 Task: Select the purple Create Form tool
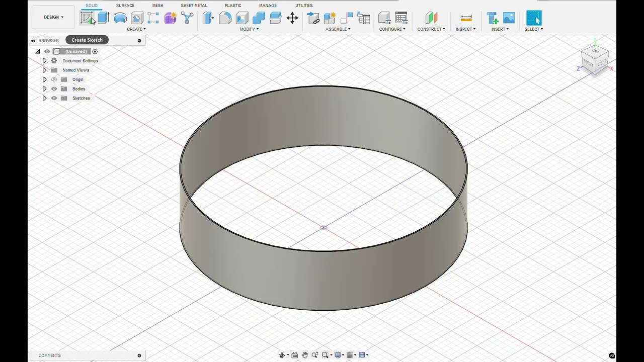[171, 18]
